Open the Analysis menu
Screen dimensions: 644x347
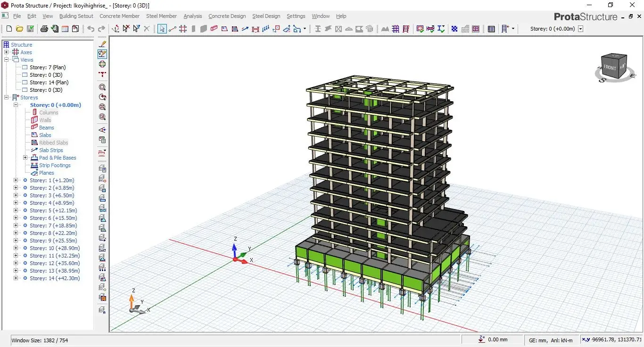coord(192,16)
